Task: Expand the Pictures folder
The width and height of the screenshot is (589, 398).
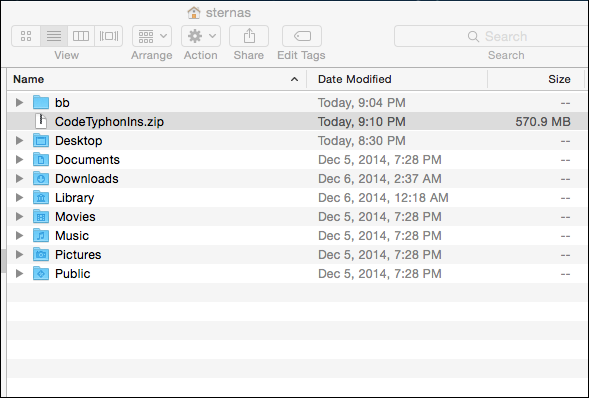Action: tap(19, 255)
